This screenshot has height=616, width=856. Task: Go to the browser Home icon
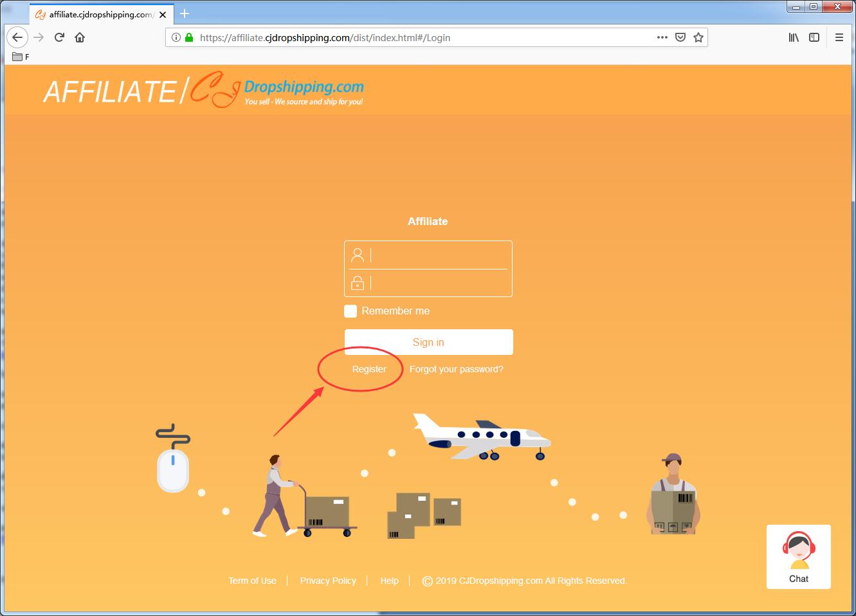click(x=80, y=37)
